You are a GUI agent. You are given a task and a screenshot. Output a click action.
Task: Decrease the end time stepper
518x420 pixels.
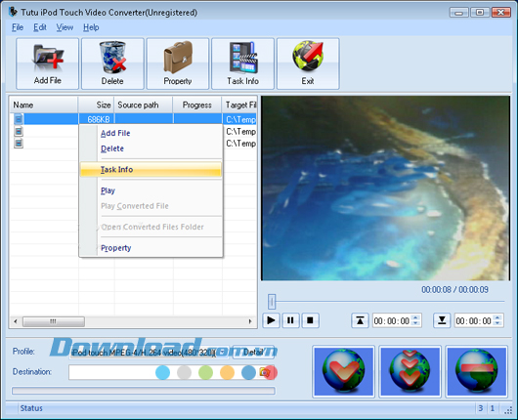497,323
